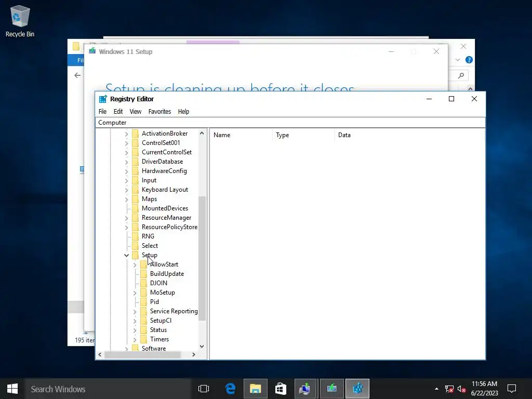Expand the Timers subkey
532x399 pixels.
pyautogui.click(x=135, y=339)
